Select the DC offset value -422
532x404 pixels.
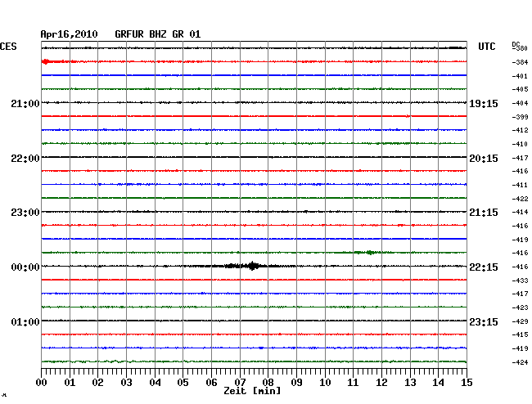(x=520, y=199)
